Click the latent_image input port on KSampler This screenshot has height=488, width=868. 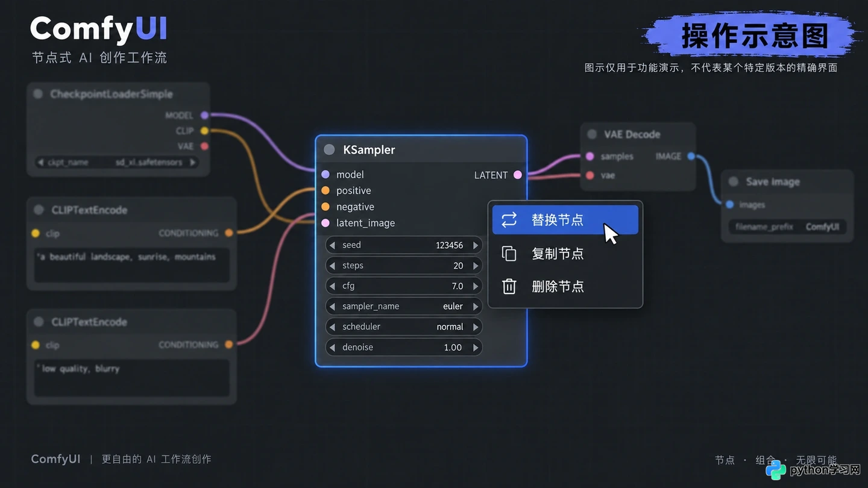coord(325,223)
